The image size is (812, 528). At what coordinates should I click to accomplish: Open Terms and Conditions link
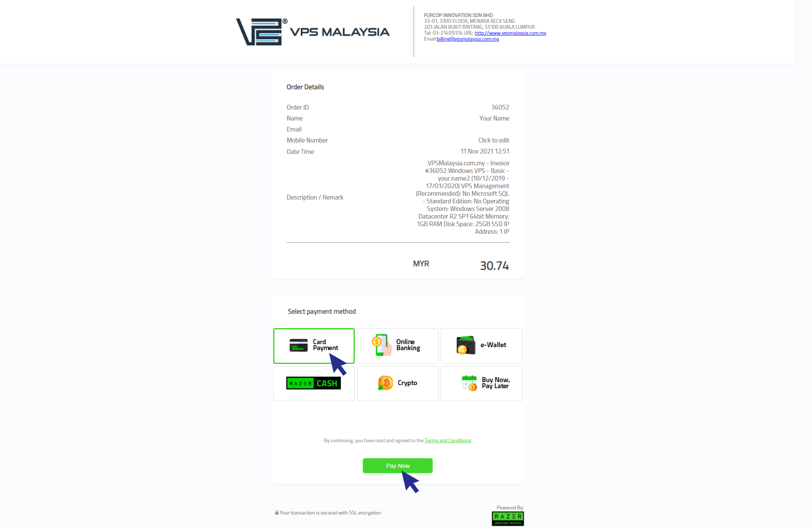click(x=448, y=440)
